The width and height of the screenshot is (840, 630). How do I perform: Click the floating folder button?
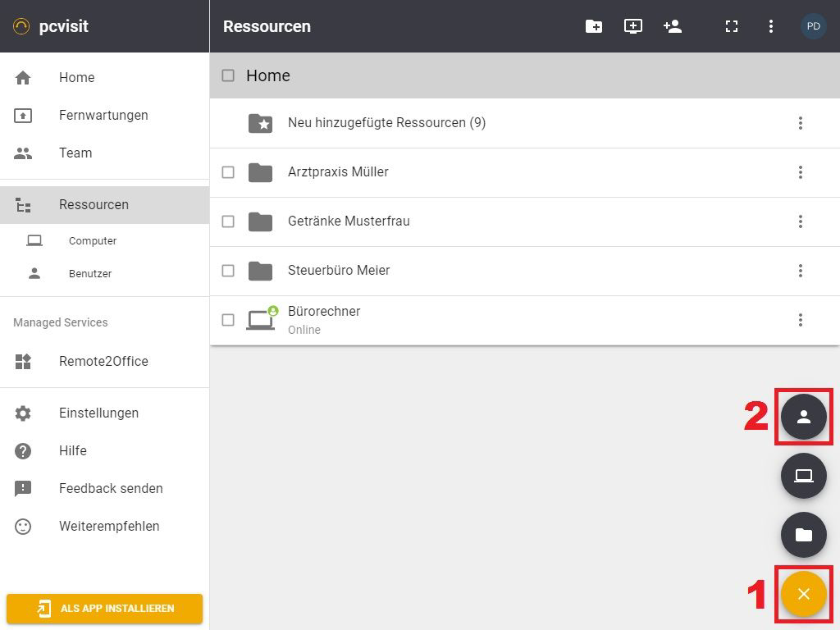tap(803, 535)
